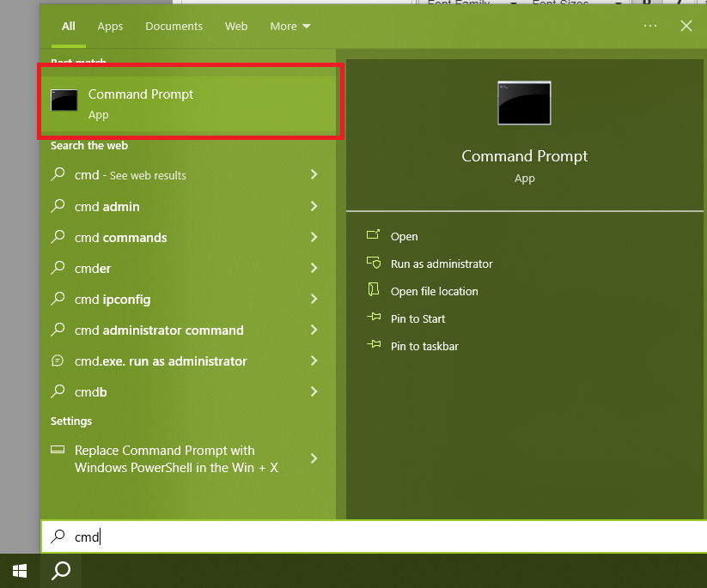Click the search icon beside 'cmder'
The width and height of the screenshot is (707, 588).
coord(58,267)
